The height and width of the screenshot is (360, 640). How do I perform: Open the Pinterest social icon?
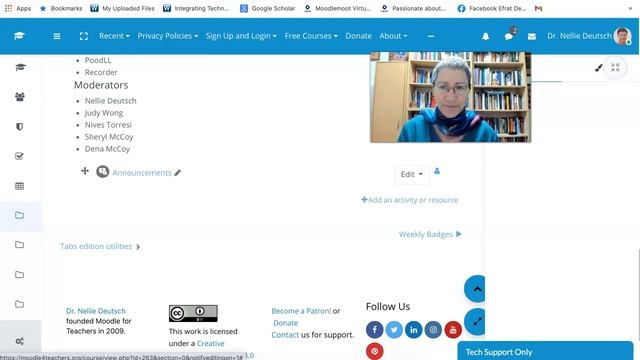click(x=374, y=351)
